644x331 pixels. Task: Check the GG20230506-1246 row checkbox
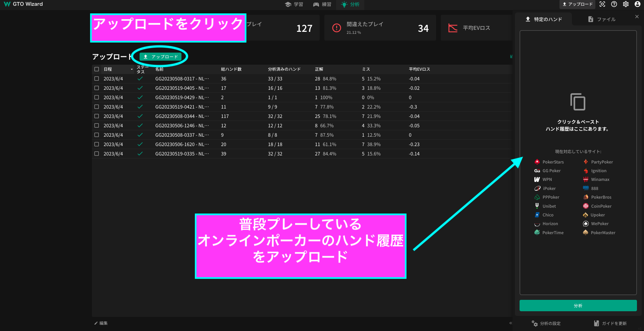[97, 126]
